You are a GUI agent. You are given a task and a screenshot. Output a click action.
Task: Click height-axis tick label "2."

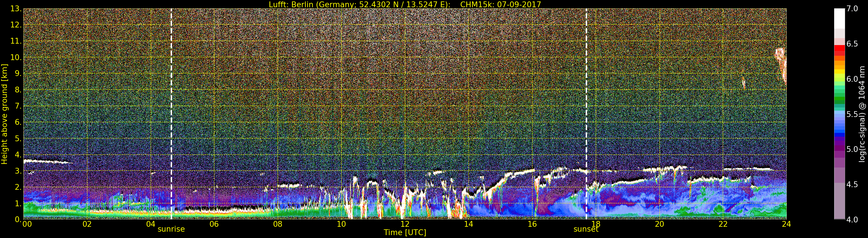tap(19, 187)
